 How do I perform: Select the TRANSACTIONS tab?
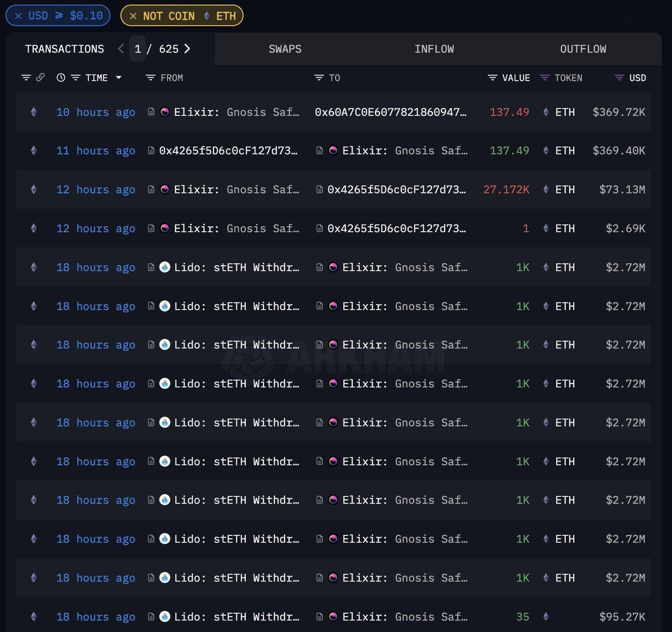(x=65, y=49)
